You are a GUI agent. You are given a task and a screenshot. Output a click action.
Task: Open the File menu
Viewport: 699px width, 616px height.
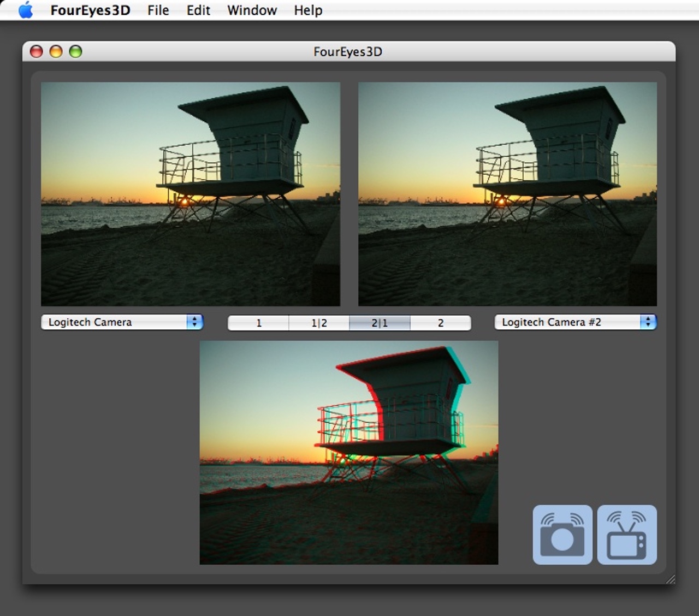pos(158,10)
